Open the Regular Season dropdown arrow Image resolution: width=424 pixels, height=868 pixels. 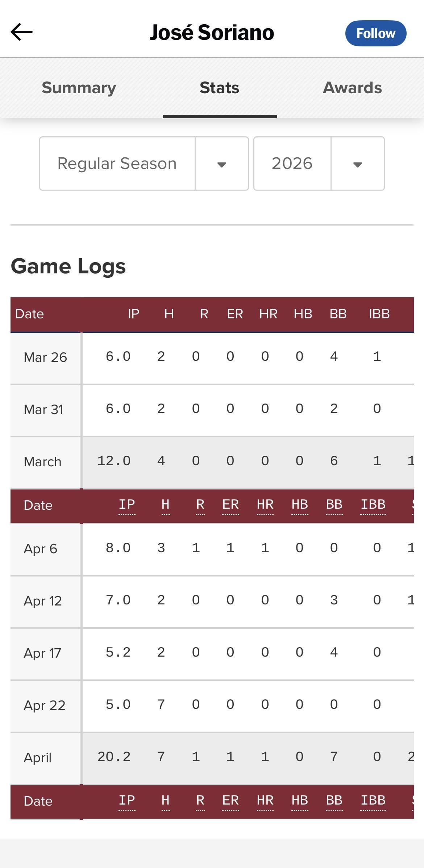coord(221,164)
